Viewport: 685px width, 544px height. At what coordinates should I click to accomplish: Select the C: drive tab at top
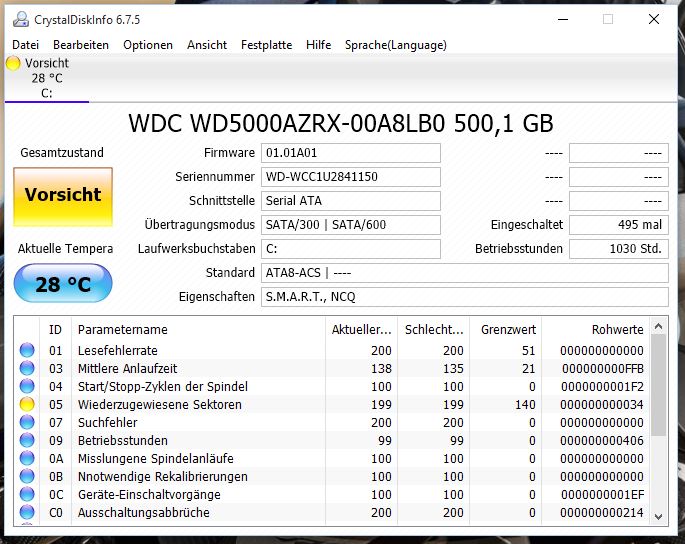[47, 79]
